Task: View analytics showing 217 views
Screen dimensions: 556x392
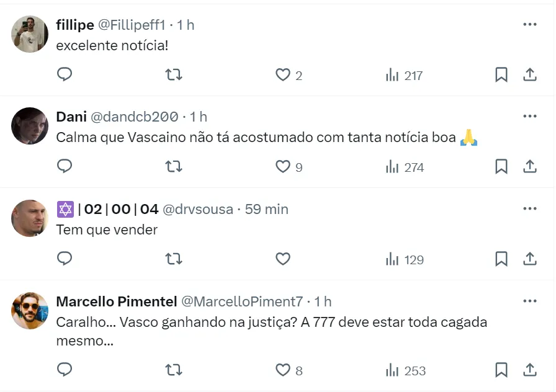Action: coord(404,75)
